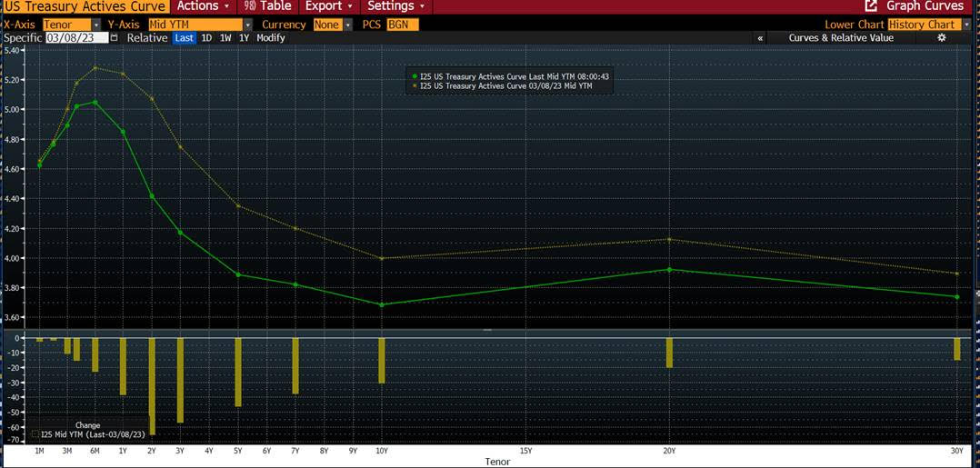980x468 pixels.
Task: Click the green curve's 30Y data point
Action: pos(957,297)
